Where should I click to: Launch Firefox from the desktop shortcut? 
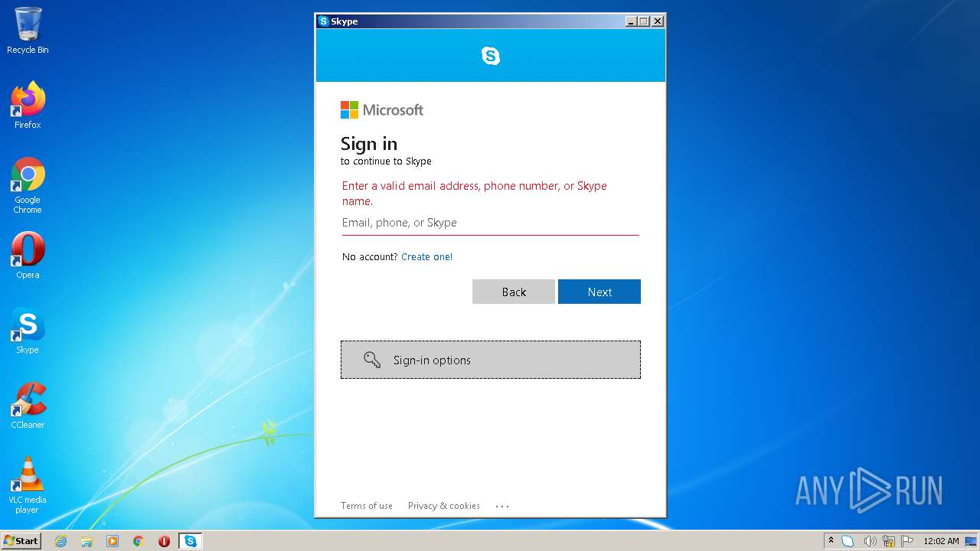[x=28, y=105]
